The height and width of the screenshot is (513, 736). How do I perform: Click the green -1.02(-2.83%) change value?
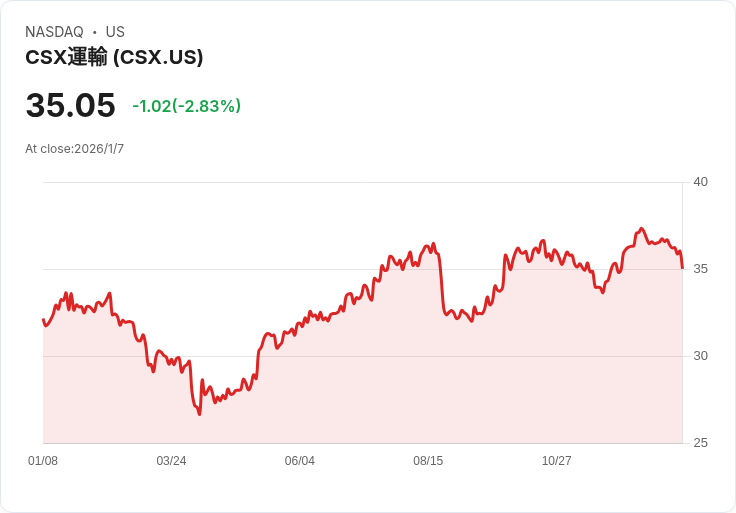(x=186, y=106)
